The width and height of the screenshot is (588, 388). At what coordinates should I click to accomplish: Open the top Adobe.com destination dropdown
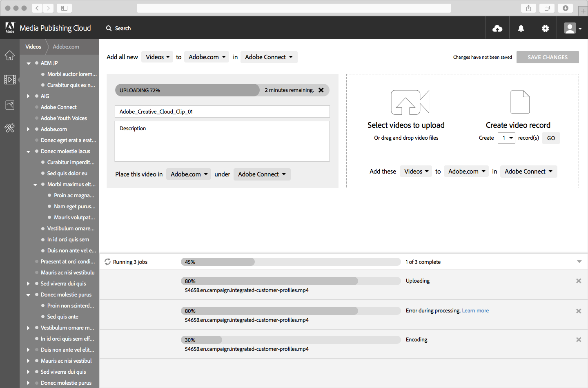click(x=207, y=57)
